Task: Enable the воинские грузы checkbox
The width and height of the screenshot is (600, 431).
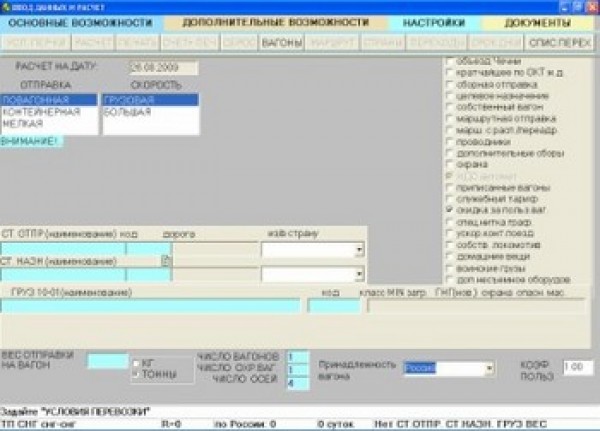Action: tap(450, 268)
